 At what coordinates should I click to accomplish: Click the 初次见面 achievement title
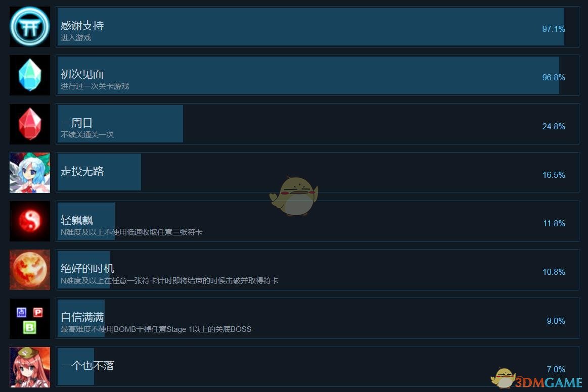click(82, 74)
